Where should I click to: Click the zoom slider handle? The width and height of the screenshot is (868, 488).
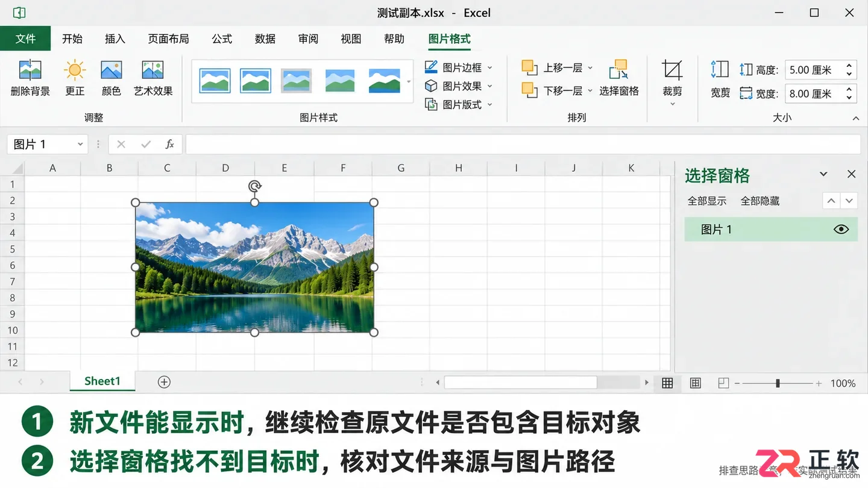778,383
